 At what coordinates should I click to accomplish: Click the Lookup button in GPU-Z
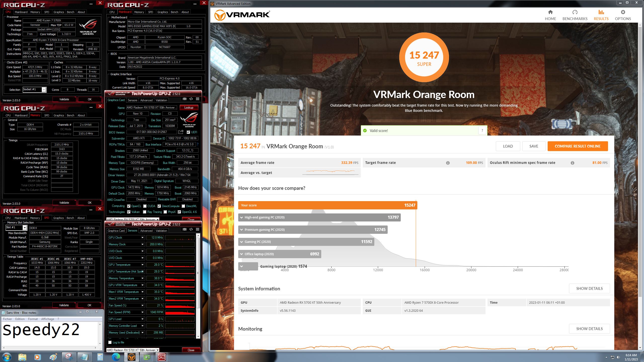coord(189,108)
